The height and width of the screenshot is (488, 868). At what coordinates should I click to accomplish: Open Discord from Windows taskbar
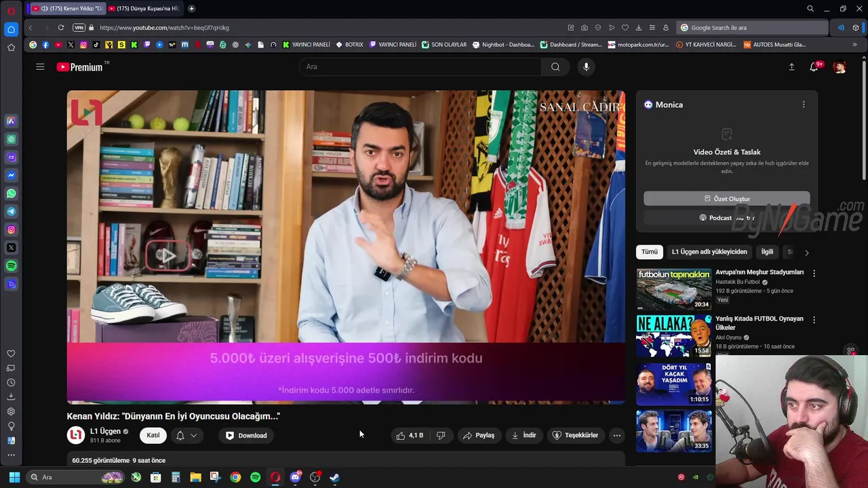coord(295,477)
